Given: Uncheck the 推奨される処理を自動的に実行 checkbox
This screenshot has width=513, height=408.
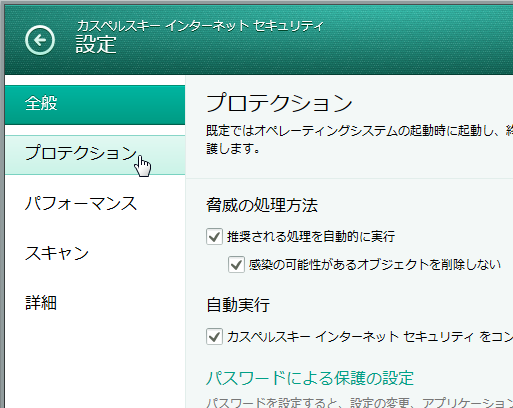Looking at the screenshot, I should [x=214, y=237].
